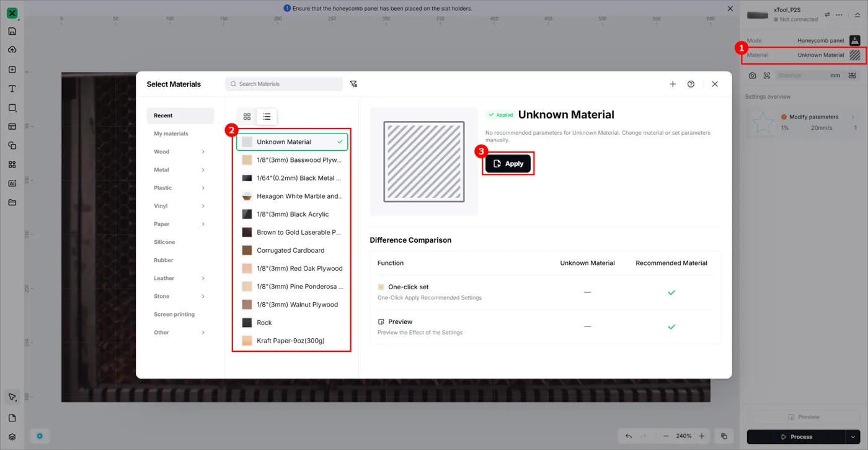Screen dimensions: 868x450
Task: Click the cloud upload icon in left sidebar
Action: pyautogui.click(x=12, y=50)
